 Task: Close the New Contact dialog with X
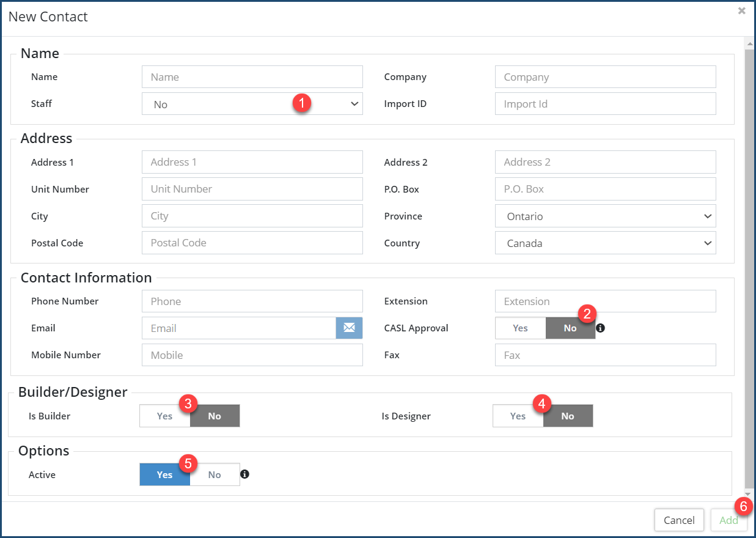tap(741, 11)
